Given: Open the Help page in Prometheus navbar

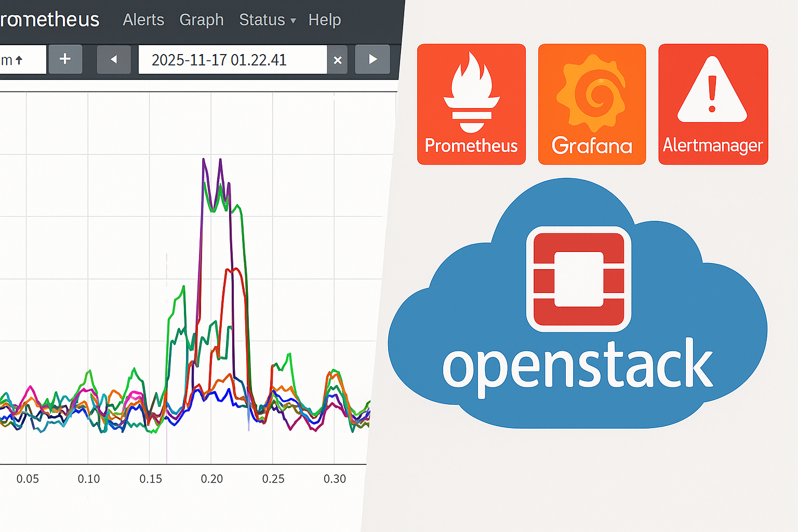Looking at the screenshot, I should point(325,20).
